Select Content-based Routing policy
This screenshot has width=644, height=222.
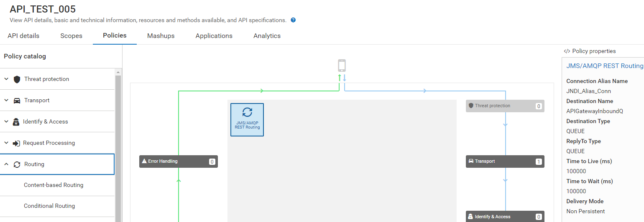pyautogui.click(x=54, y=185)
